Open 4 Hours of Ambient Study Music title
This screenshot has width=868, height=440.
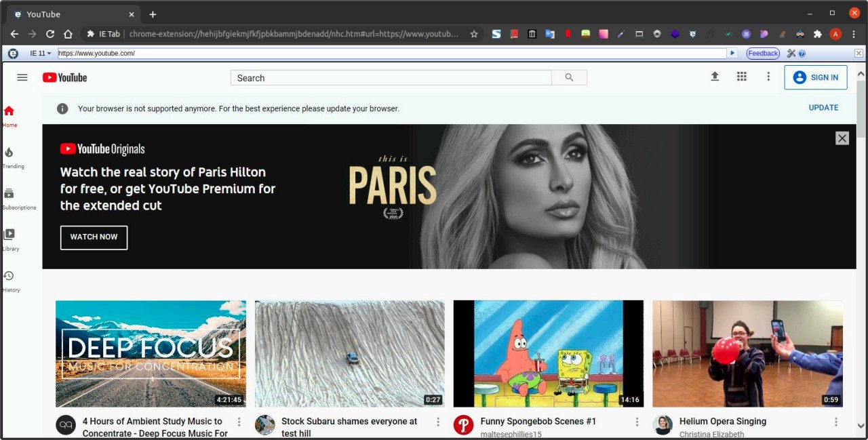155,427
